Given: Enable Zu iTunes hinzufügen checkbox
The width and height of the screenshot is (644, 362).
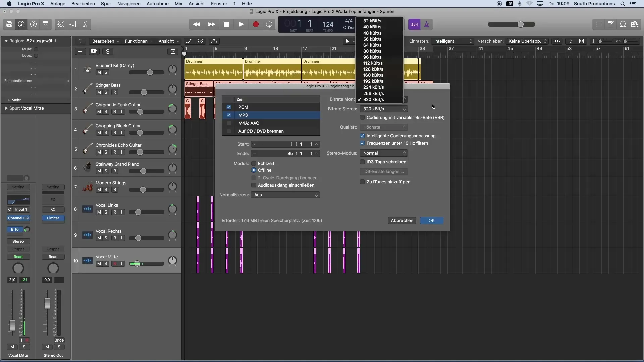Looking at the screenshot, I should [362, 182].
